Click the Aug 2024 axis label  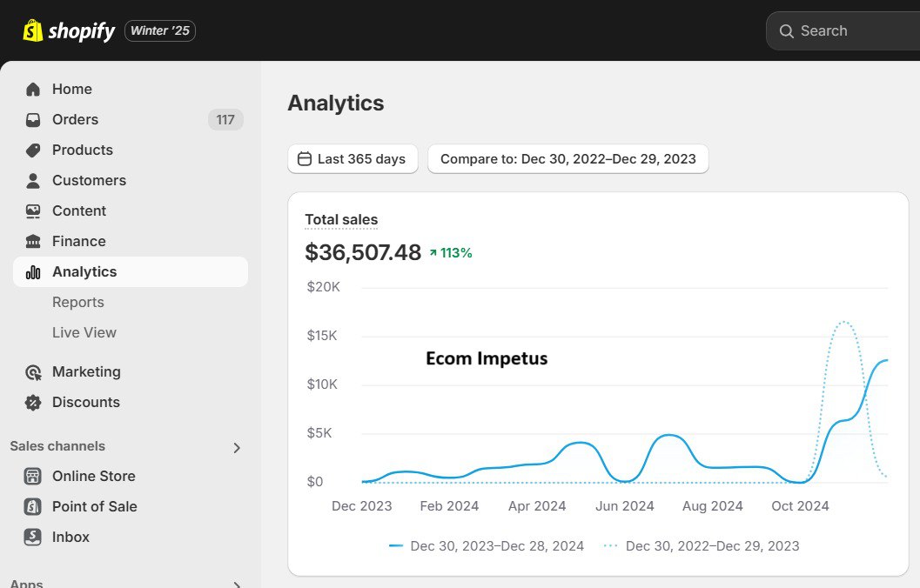pyautogui.click(x=712, y=506)
